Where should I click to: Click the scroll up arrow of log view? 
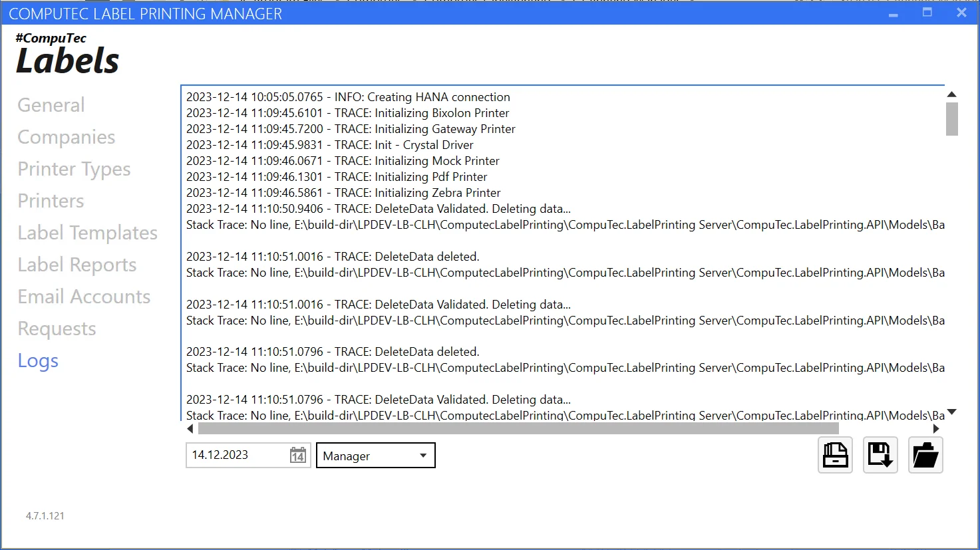point(951,94)
